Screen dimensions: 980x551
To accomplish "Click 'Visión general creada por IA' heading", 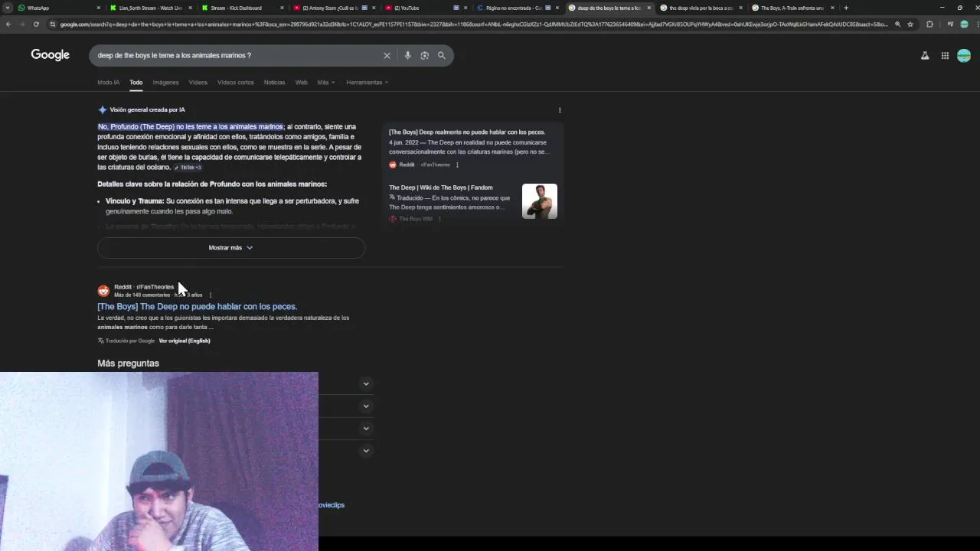I will click(x=147, y=109).
